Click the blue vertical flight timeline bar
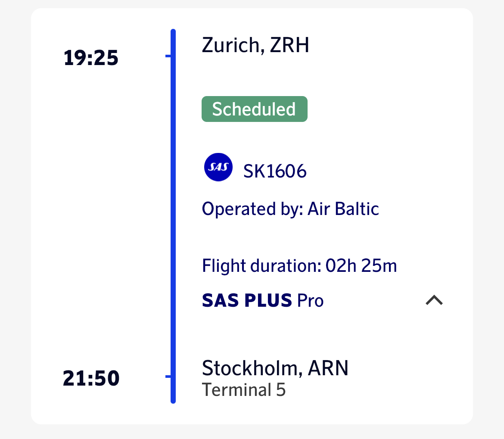The height and width of the screenshot is (439, 504). point(173,215)
